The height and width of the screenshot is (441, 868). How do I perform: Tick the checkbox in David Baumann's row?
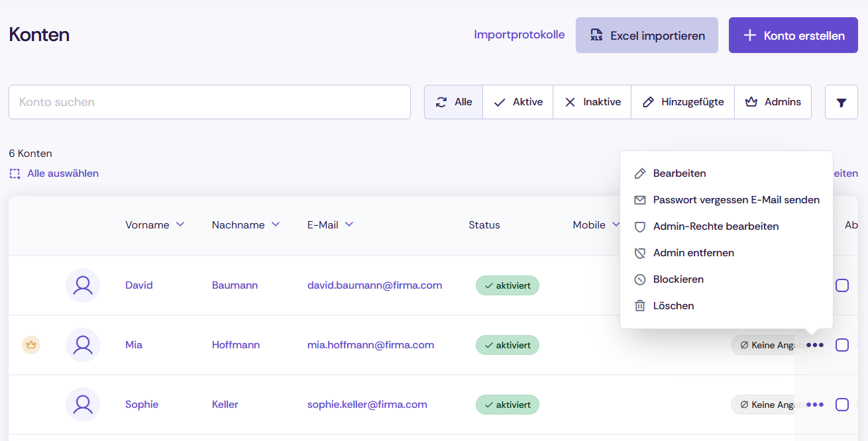click(842, 285)
